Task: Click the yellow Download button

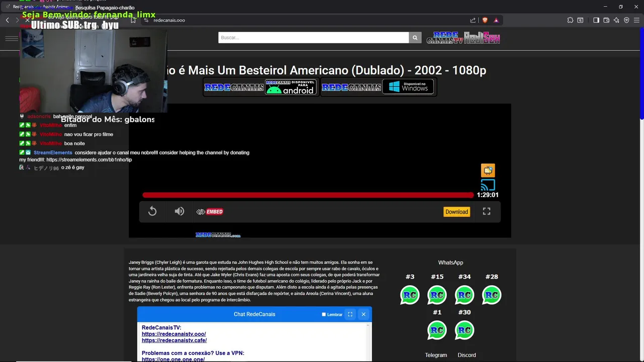Action: tap(456, 212)
